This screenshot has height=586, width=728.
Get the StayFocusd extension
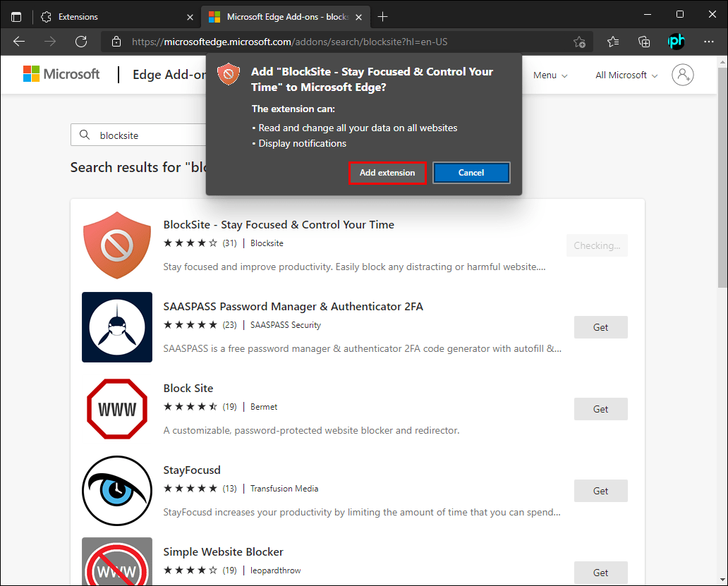[x=600, y=490]
